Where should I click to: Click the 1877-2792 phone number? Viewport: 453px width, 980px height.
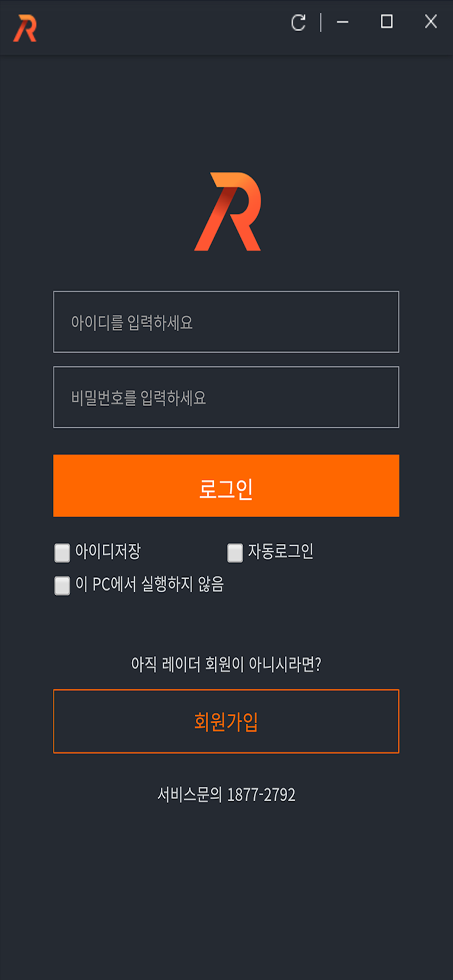pyautogui.click(x=261, y=795)
